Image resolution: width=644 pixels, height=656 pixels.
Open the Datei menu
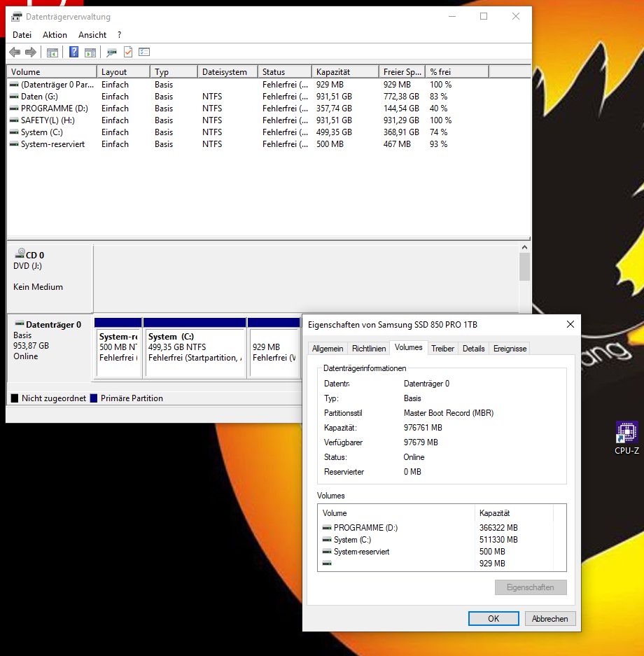pos(22,35)
